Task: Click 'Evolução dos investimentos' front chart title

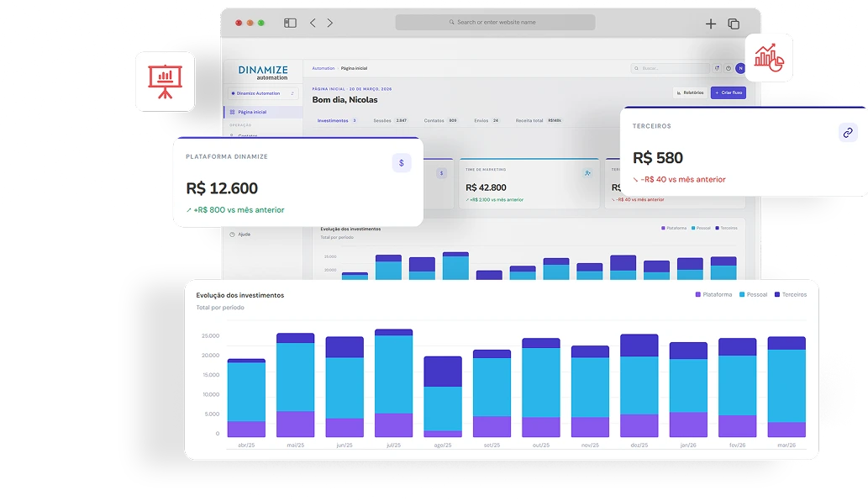Action: (239, 295)
